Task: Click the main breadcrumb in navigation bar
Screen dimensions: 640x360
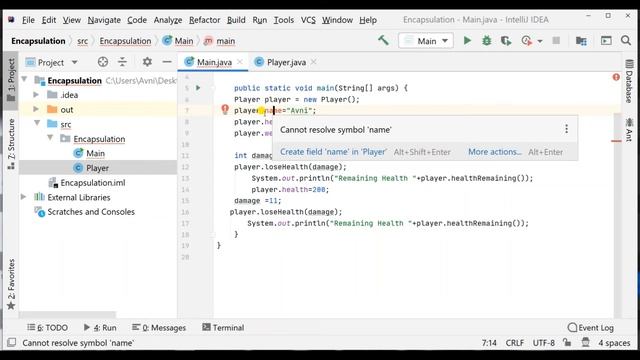Action: pos(220,41)
